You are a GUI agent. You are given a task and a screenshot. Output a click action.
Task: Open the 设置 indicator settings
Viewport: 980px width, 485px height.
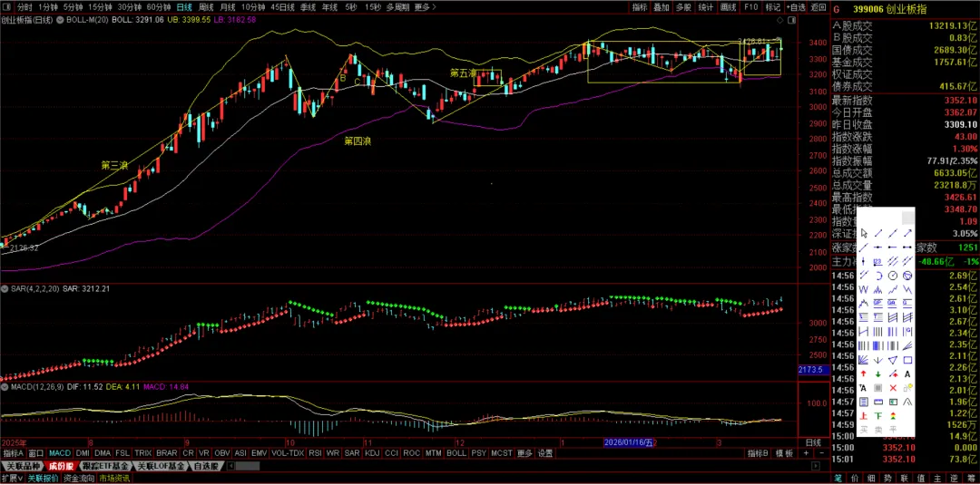pos(545,453)
